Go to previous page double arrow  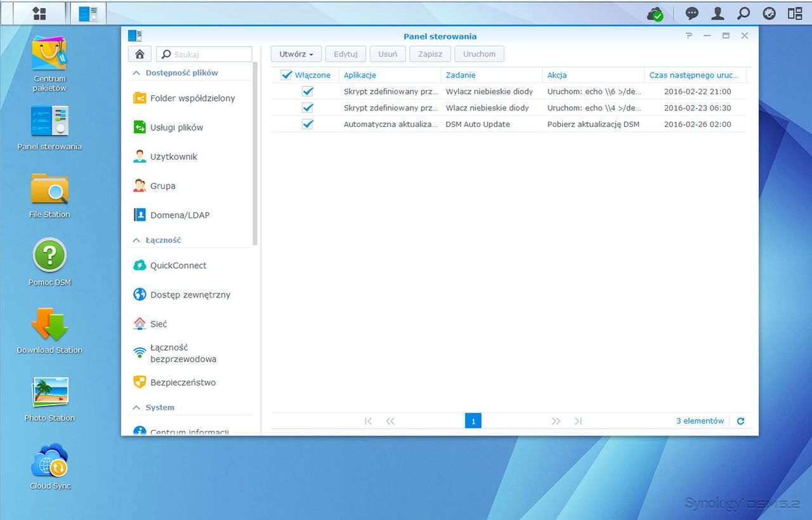[390, 421]
